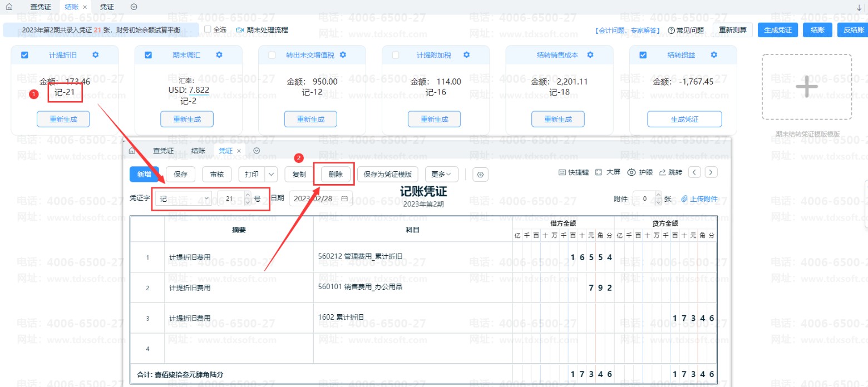The height and width of the screenshot is (387, 868).
Task: Uncheck the 计提折旧 card checkbox
Action: tap(24, 55)
